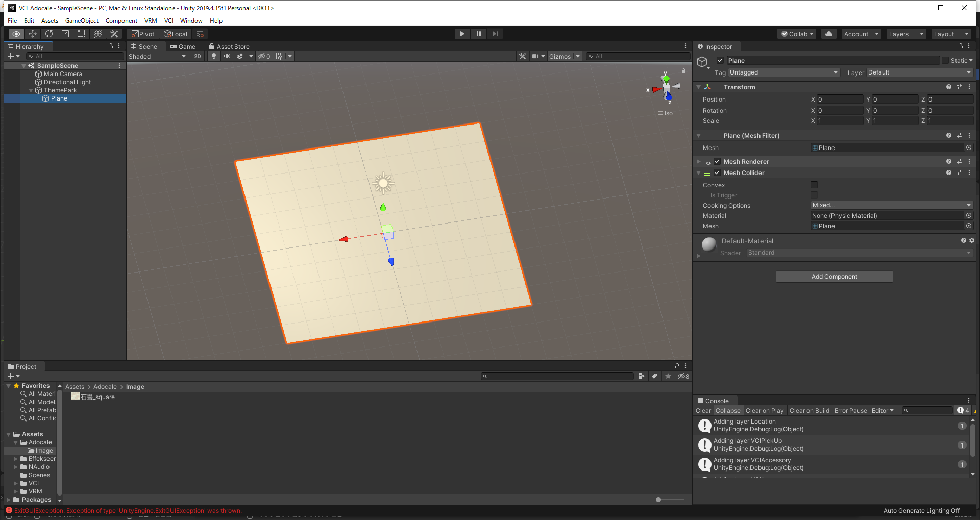Toggle Local handle rotation
This screenshot has height=520, width=980.
176,34
